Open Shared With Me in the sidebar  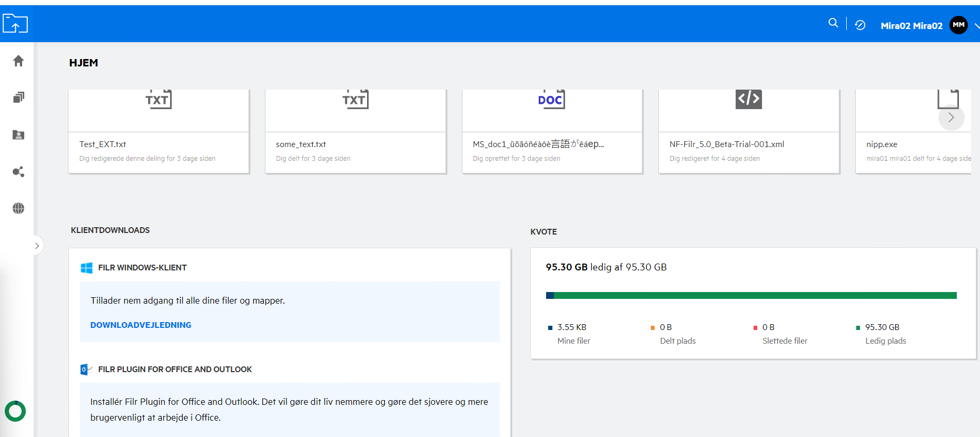coord(18,135)
